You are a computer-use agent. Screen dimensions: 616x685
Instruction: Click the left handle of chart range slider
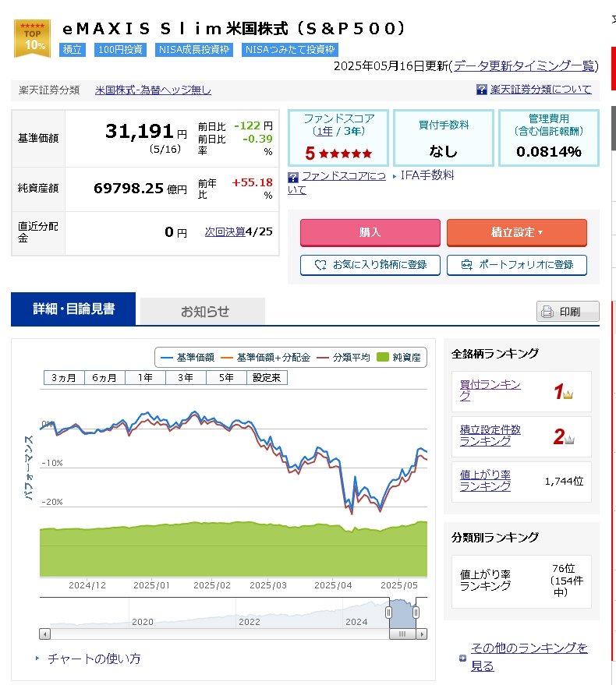[x=388, y=613]
